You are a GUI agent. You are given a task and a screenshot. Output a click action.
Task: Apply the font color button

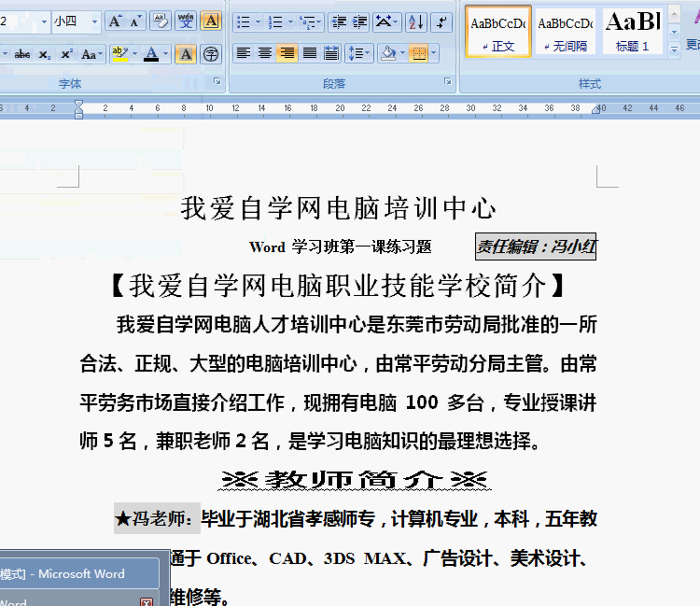pos(151,54)
